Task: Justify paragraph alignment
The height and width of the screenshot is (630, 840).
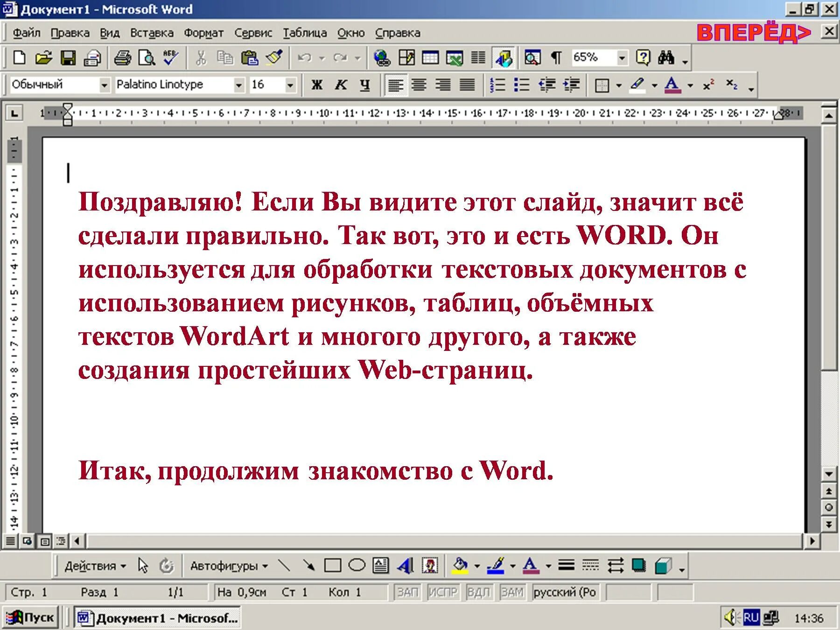Action: tap(467, 85)
